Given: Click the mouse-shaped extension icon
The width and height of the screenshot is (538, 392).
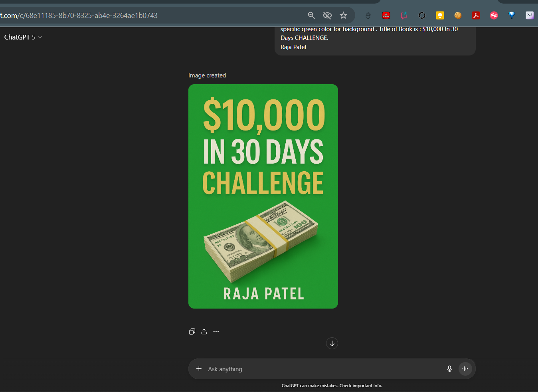Looking at the screenshot, I should coord(368,16).
